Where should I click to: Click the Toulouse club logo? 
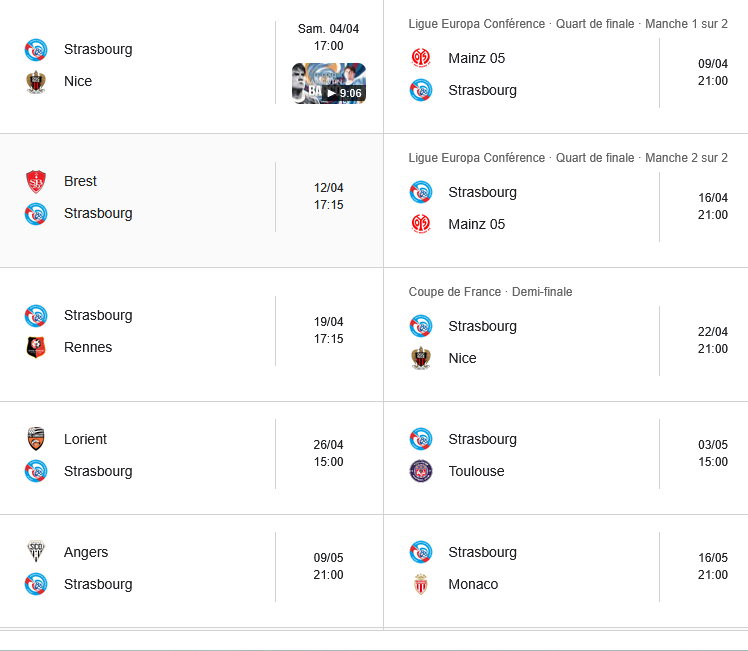coord(421,471)
